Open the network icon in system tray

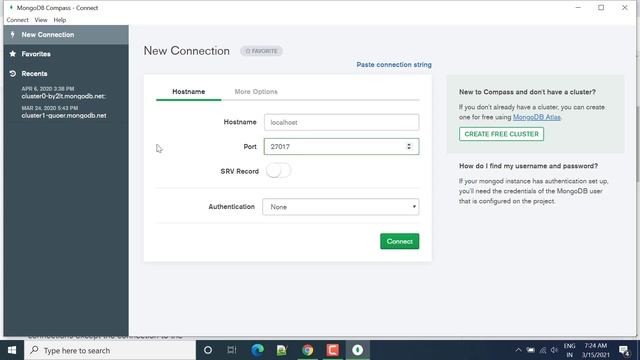[542, 350]
